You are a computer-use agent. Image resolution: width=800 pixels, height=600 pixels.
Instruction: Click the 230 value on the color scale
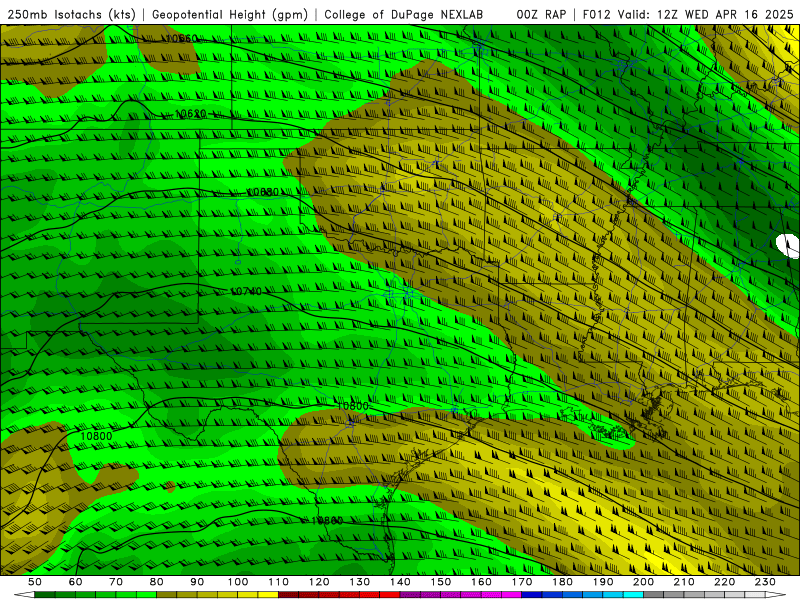pyautogui.click(x=765, y=582)
